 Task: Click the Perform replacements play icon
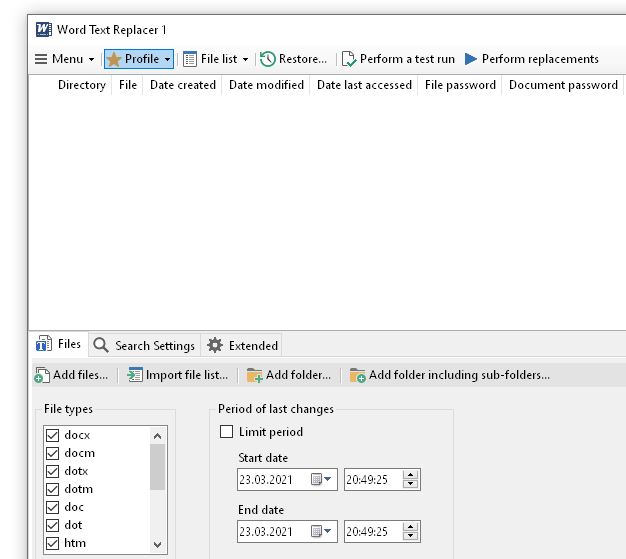[x=471, y=59]
